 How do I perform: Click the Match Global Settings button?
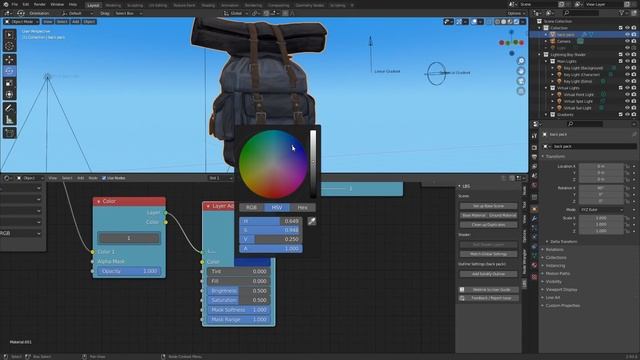489,254
